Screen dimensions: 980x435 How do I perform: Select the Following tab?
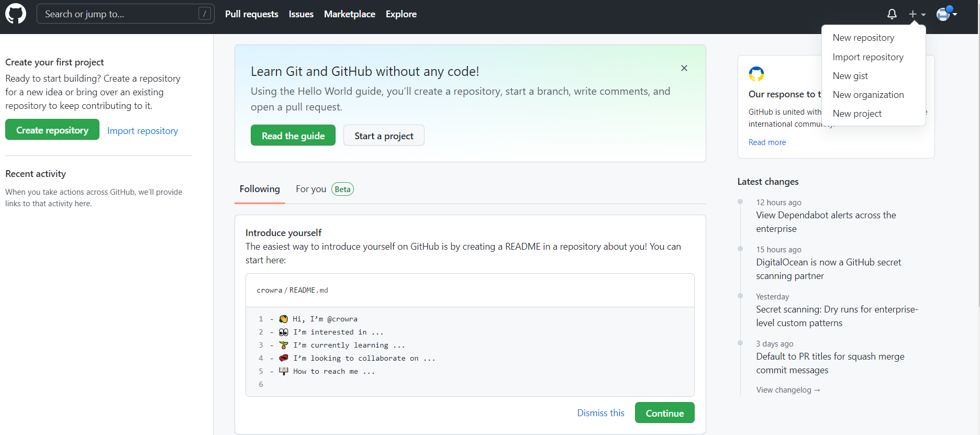pos(260,189)
